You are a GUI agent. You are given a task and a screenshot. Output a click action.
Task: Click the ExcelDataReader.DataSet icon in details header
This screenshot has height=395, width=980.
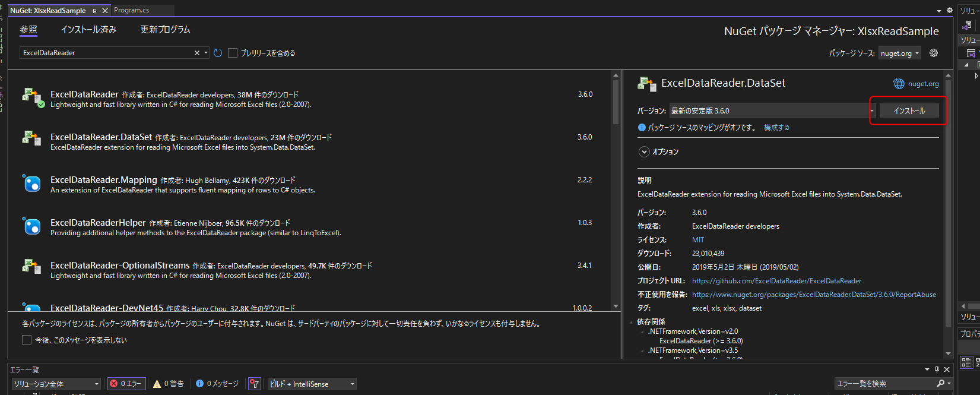pyautogui.click(x=647, y=84)
